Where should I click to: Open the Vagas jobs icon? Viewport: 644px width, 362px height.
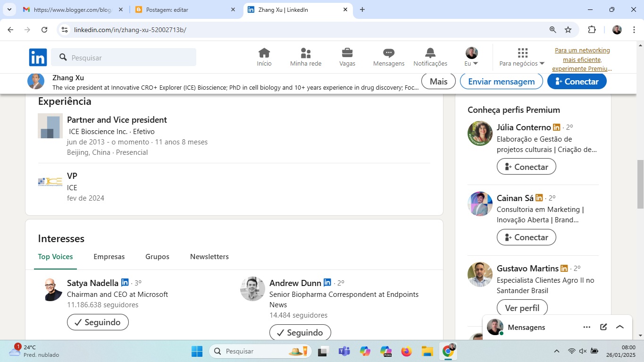click(x=347, y=57)
